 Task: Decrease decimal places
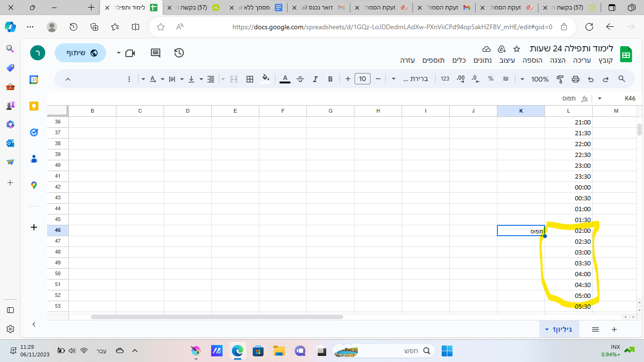pos(476,79)
